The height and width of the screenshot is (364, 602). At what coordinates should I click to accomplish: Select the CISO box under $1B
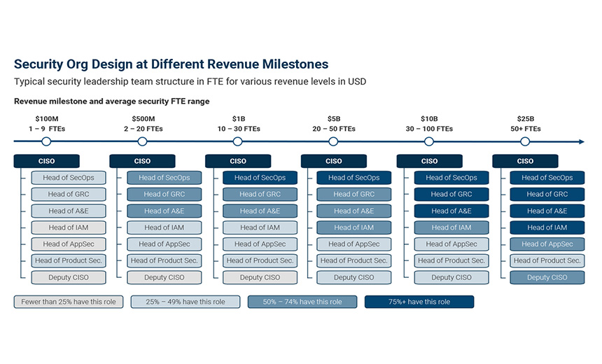tap(238, 161)
